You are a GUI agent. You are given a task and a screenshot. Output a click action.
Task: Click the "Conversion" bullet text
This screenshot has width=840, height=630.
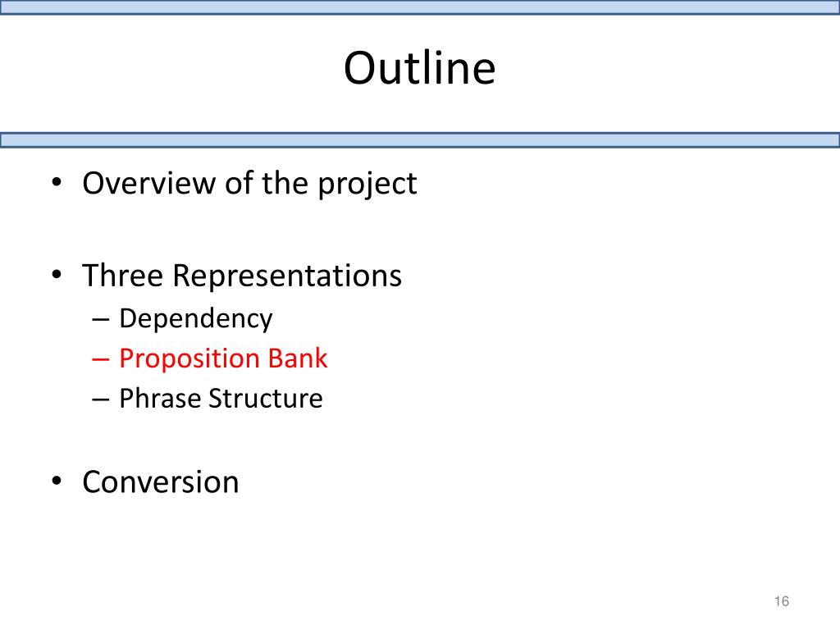(x=161, y=482)
